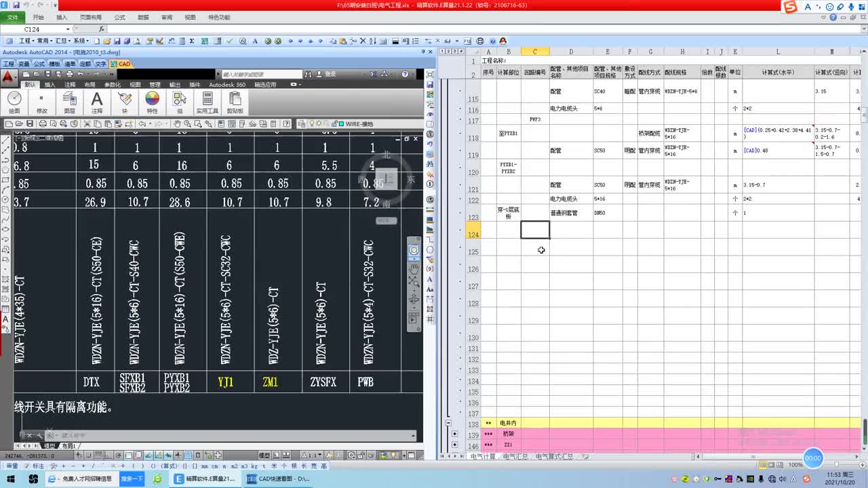Select the 参数化 tab in AutoCAD ribbon
868x488 pixels.
click(x=112, y=85)
